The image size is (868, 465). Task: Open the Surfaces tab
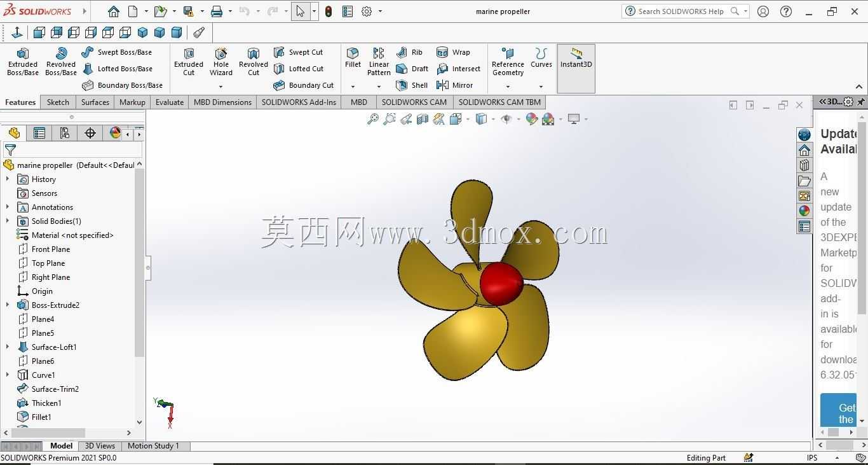(x=95, y=102)
